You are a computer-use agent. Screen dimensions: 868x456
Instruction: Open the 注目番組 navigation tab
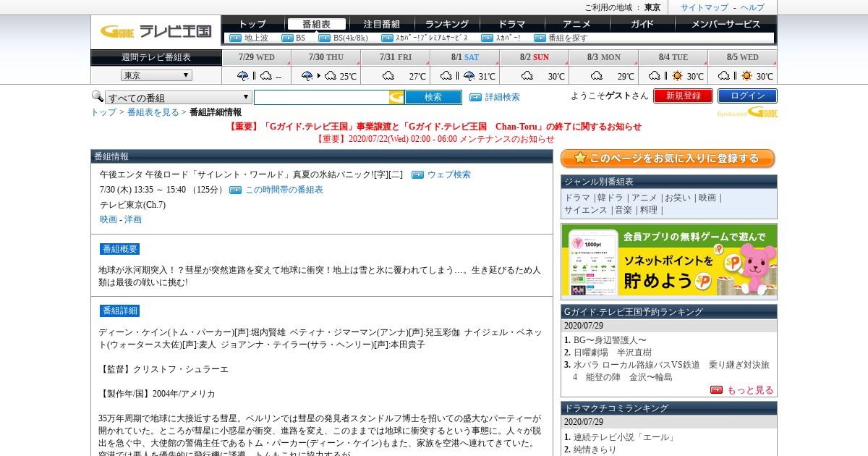tap(382, 24)
